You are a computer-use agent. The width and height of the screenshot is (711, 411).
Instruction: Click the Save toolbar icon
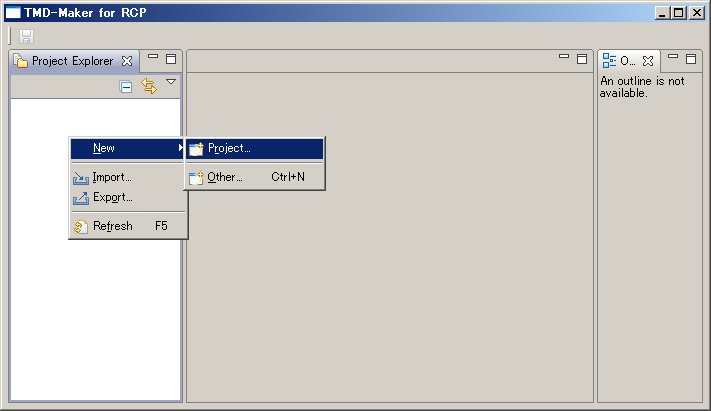(26, 36)
